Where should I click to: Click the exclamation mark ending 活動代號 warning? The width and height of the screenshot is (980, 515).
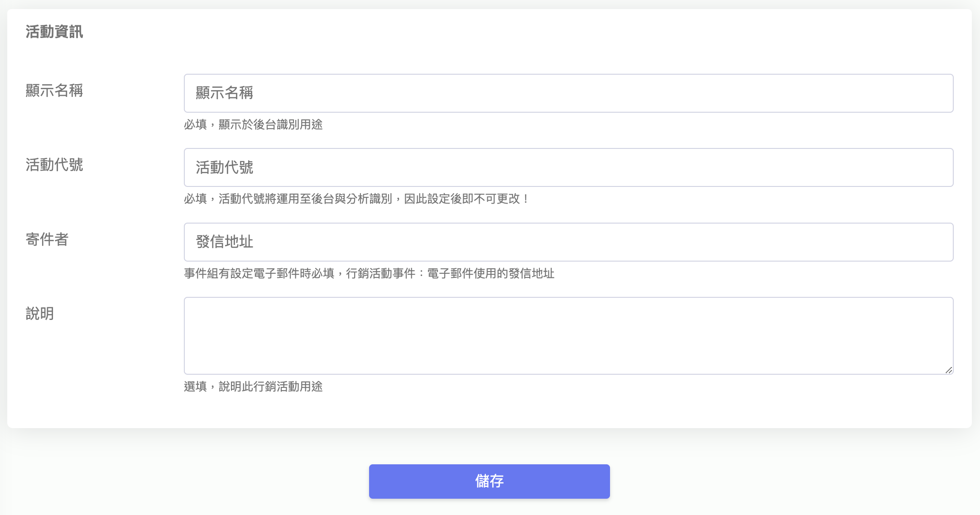pyautogui.click(x=525, y=199)
